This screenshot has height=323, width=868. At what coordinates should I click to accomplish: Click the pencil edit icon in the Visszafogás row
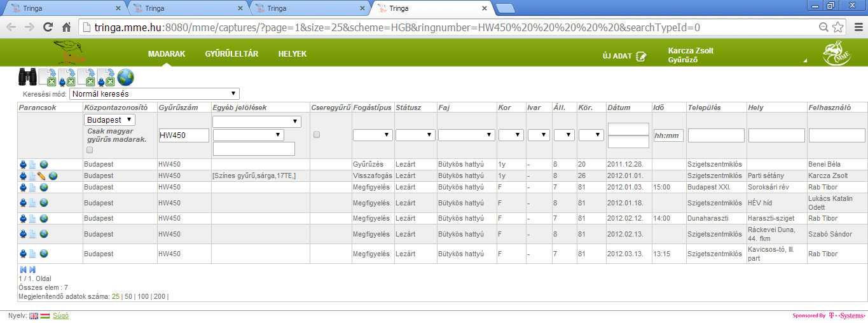42,175
